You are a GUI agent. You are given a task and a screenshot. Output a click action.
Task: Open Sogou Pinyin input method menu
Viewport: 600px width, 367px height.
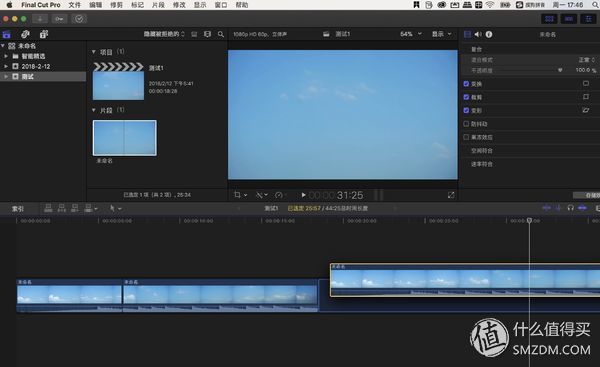tap(530, 5)
